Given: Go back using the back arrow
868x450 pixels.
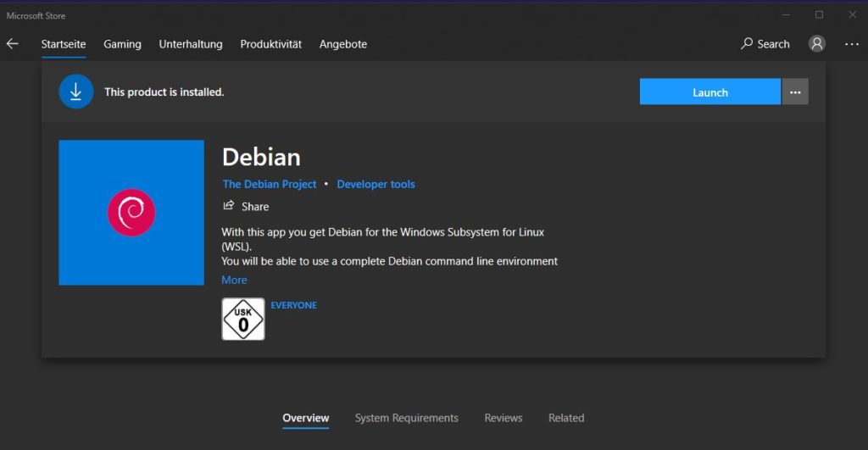Looking at the screenshot, I should [x=13, y=44].
